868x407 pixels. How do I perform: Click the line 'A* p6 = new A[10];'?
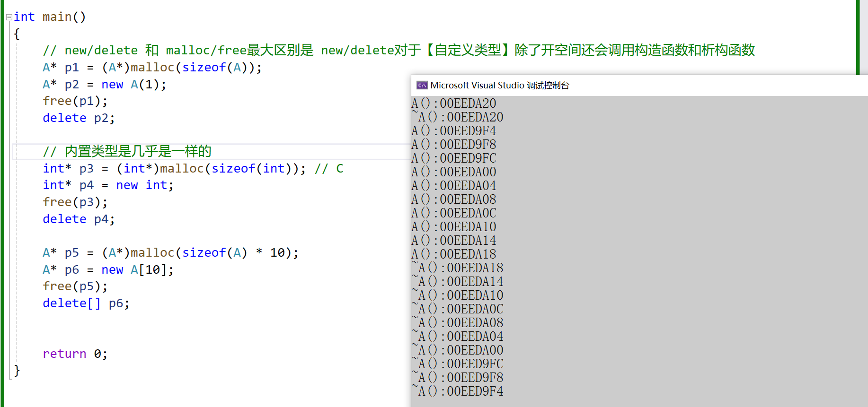(x=108, y=270)
